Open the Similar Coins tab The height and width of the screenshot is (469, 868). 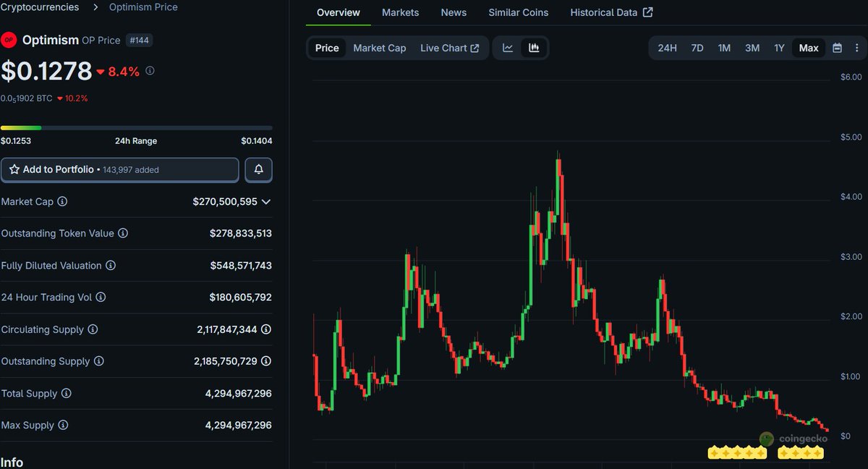pos(518,12)
